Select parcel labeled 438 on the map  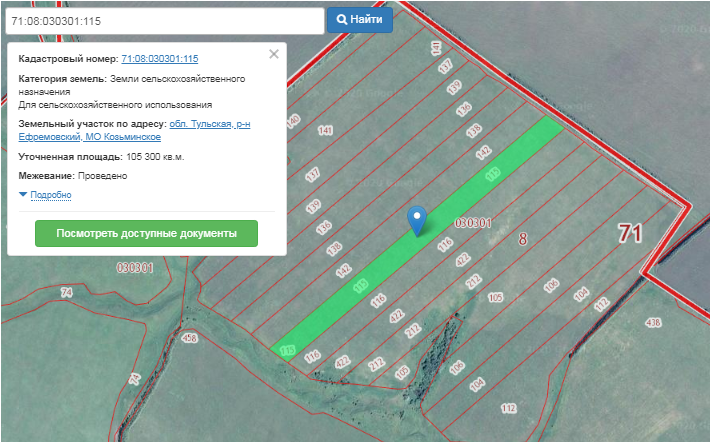[654, 323]
